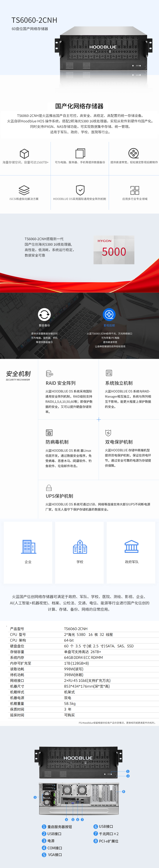
Task: Click the 机箱样式 value 机架式
Action: click(x=69, y=692)
